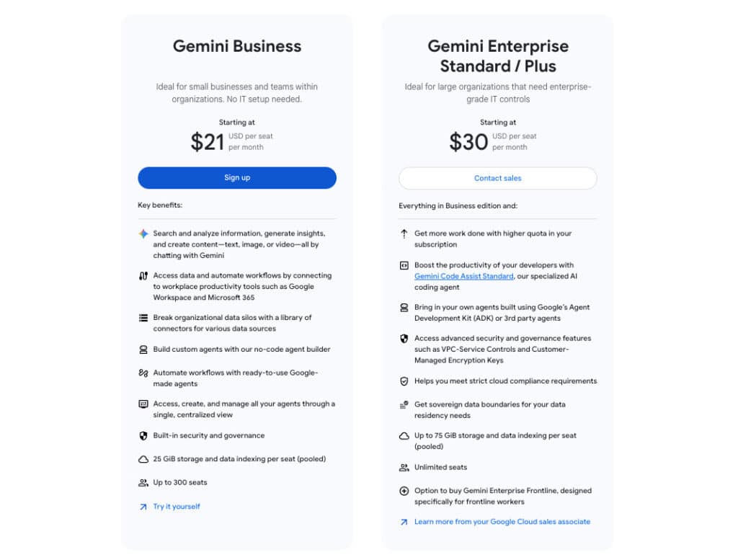Follow the Try it yourself link
This screenshot has height=560, width=738.
tap(177, 507)
